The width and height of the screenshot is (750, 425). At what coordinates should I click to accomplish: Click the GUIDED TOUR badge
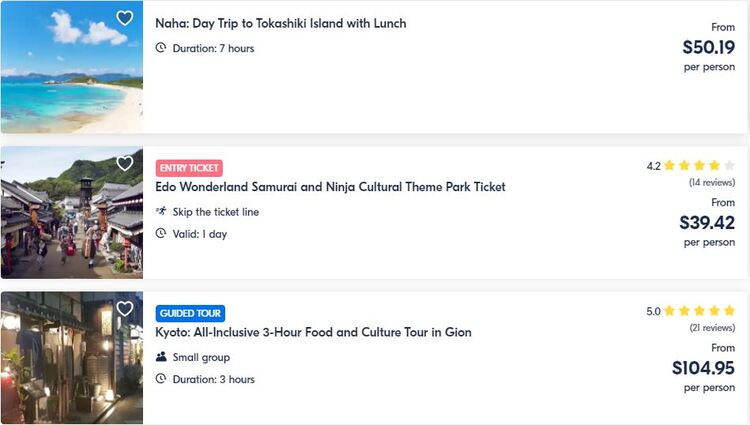[190, 313]
